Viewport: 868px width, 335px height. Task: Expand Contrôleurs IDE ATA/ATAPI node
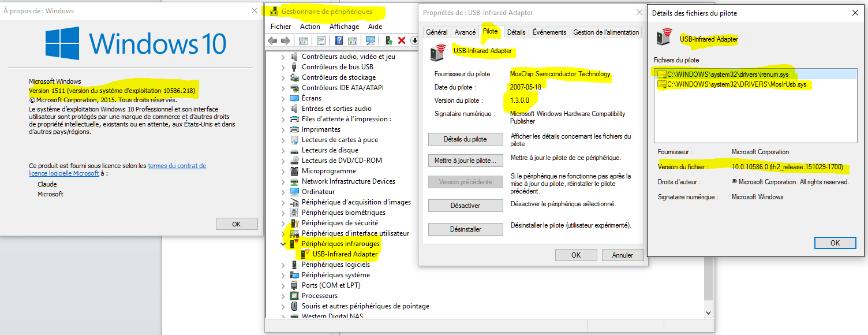[x=283, y=88]
